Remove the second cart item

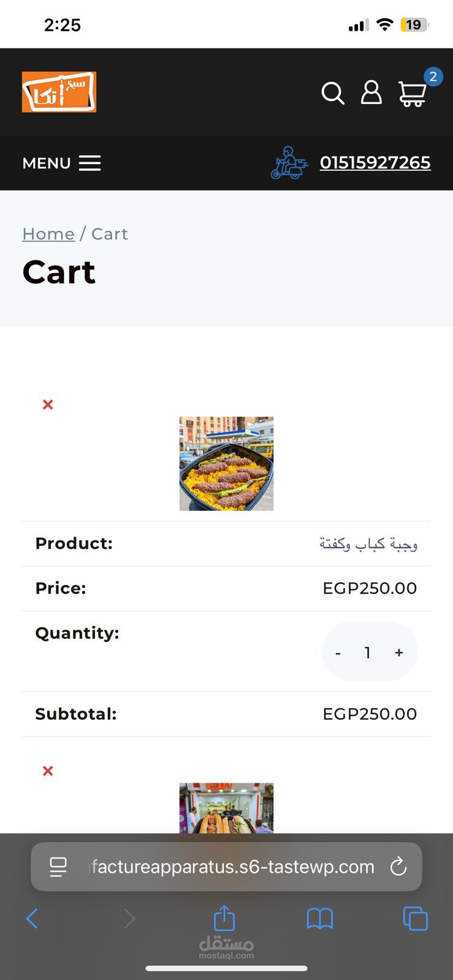tap(48, 771)
